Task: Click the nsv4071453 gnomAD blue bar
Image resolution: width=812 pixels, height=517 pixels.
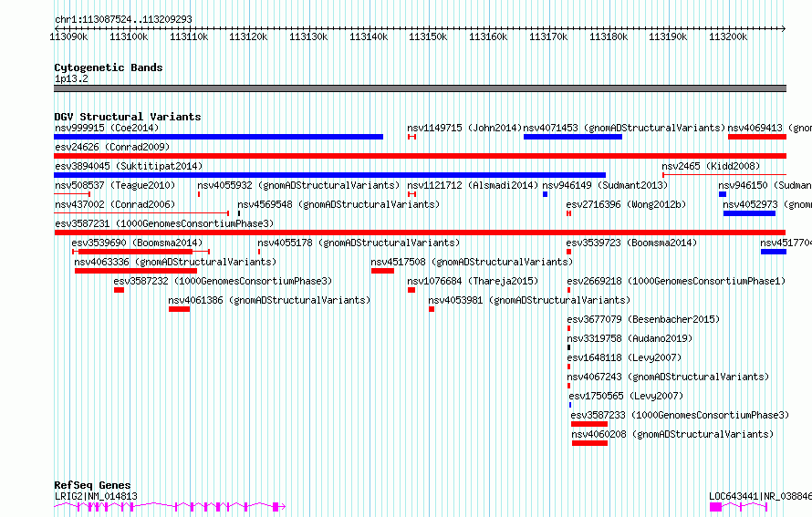Action: 573,137
